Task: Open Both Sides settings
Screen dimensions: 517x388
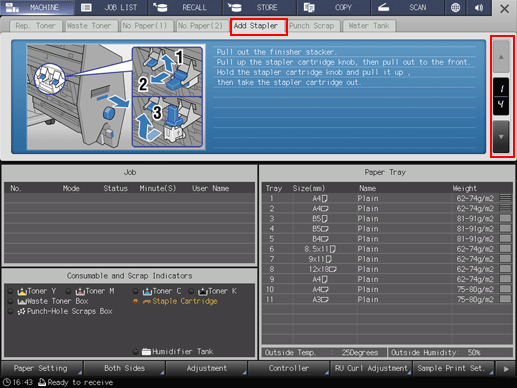Action: click(124, 368)
